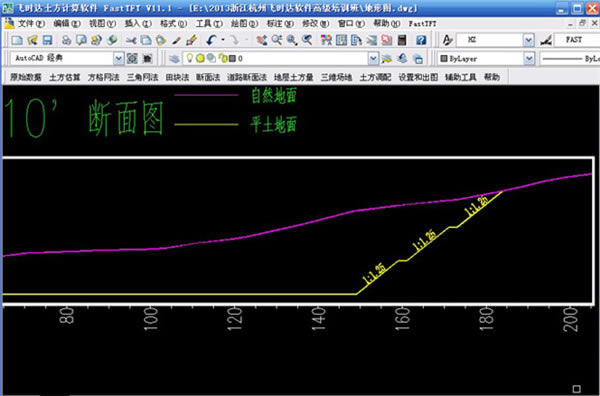Click the 方格网法 toolbar button

[x=103, y=77]
